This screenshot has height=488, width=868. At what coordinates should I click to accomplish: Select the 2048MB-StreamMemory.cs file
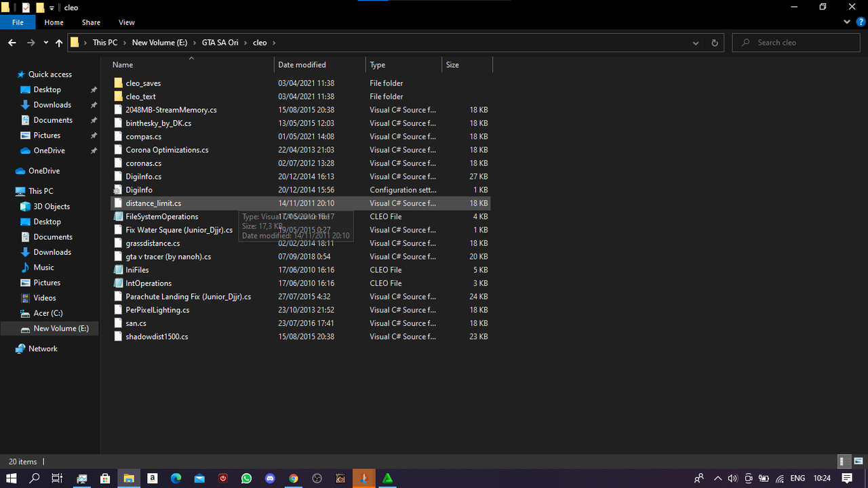pyautogui.click(x=300, y=110)
